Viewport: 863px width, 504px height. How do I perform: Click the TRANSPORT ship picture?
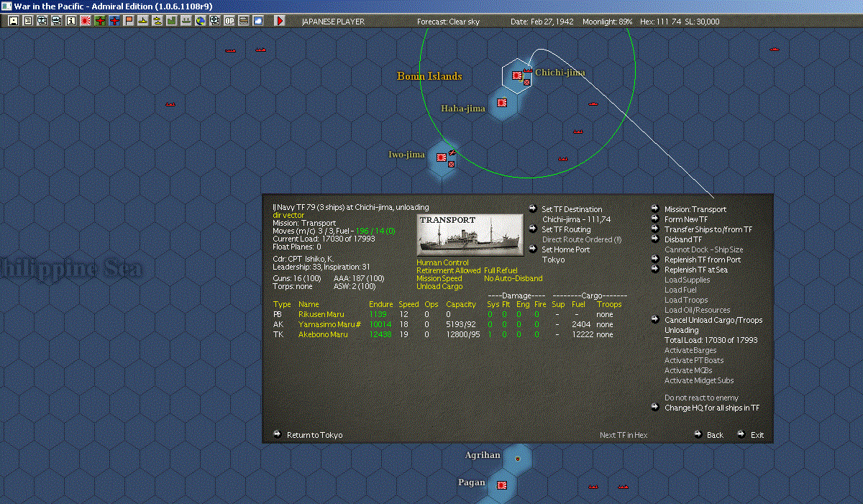click(470, 234)
